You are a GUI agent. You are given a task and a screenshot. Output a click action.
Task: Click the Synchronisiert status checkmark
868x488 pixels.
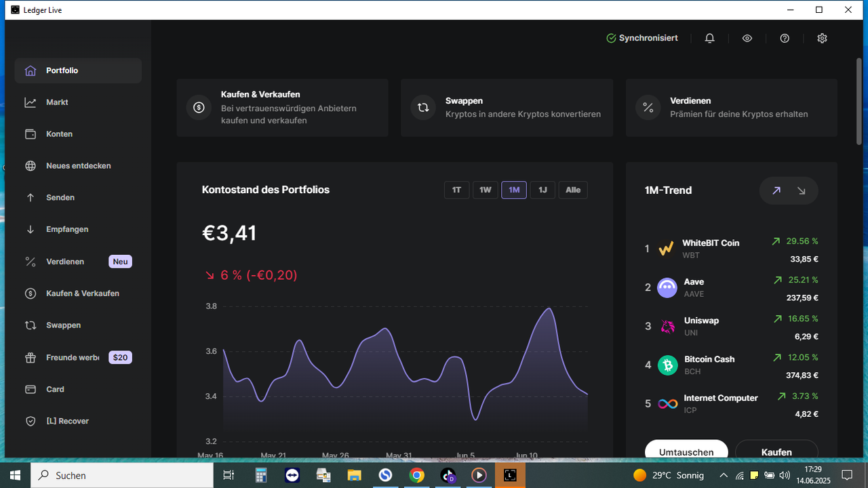click(611, 39)
